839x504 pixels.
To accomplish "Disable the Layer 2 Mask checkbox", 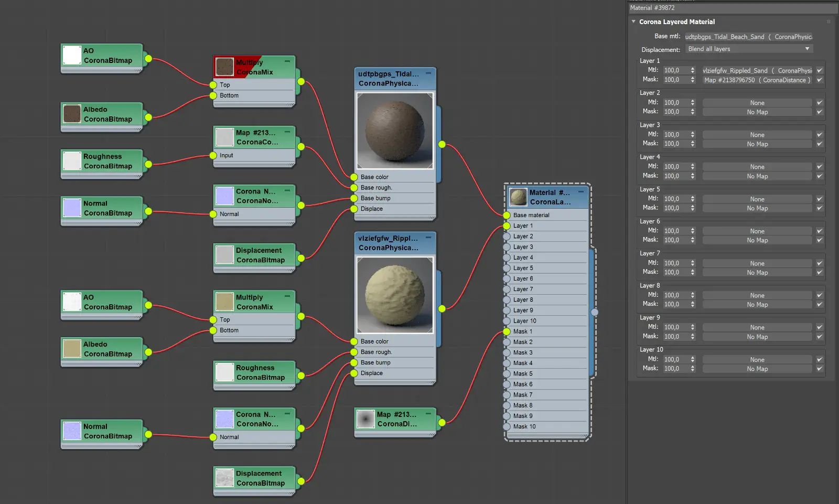I will [819, 111].
